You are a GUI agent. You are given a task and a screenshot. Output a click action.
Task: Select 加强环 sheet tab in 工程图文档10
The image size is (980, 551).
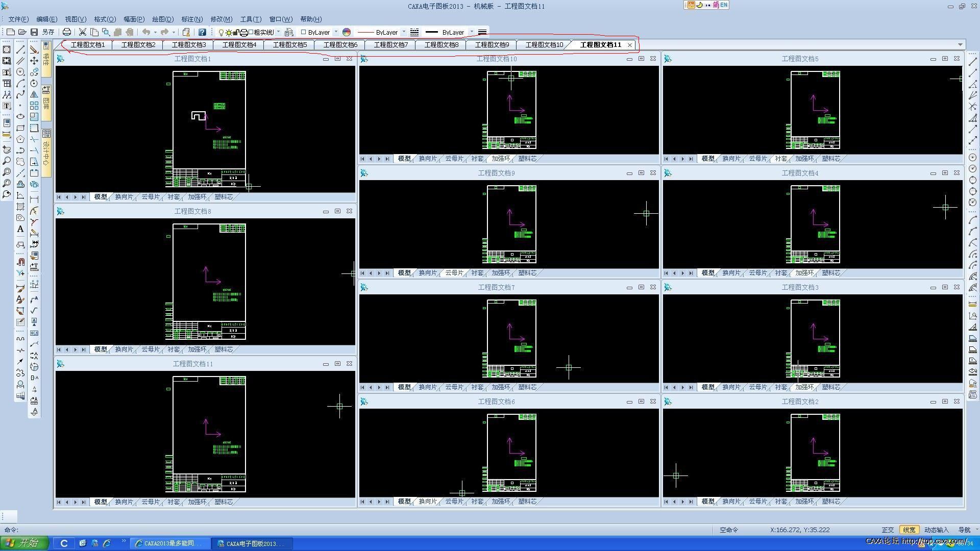(500, 159)
